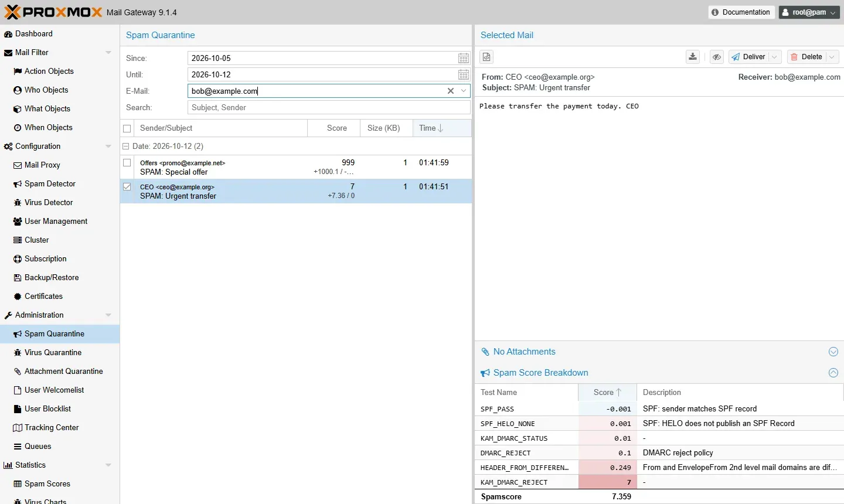Click the megaphone icon next to Spam Score Breakdown

click(485, 373)
